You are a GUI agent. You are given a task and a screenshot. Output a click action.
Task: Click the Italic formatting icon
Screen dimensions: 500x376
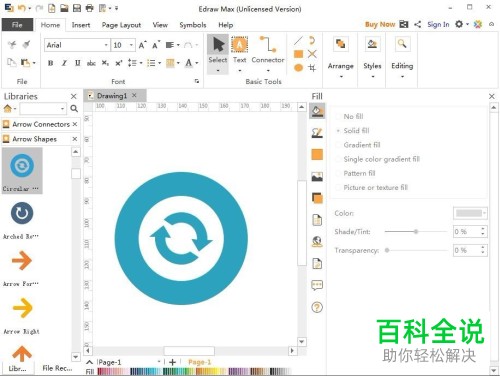coord(64,63)
